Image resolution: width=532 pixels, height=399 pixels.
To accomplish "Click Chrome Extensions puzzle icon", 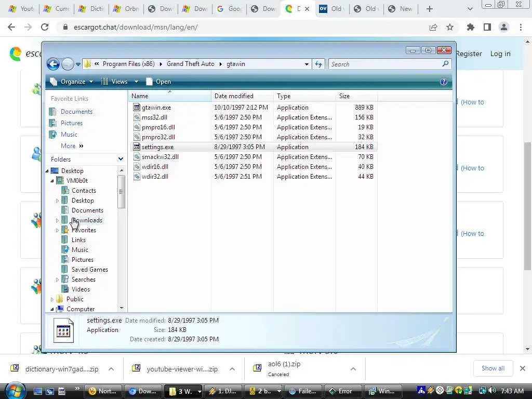I will [x=471, y=27].
